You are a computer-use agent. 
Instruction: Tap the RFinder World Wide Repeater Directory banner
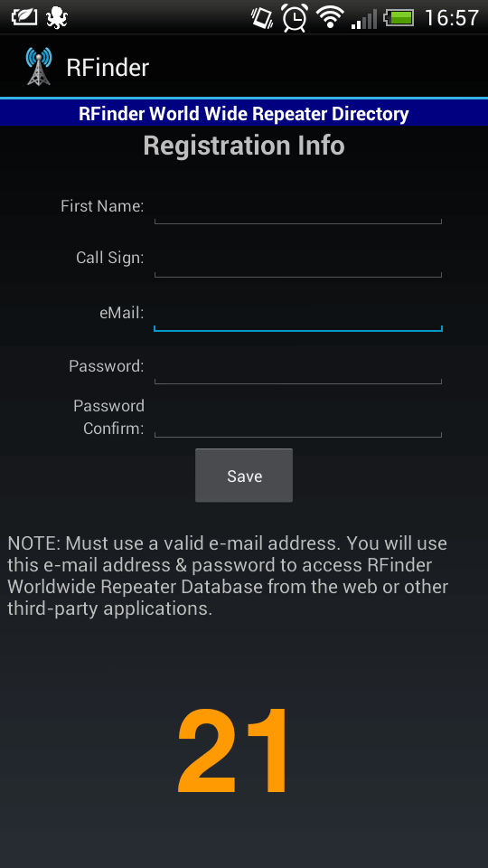tap(244, 114)
